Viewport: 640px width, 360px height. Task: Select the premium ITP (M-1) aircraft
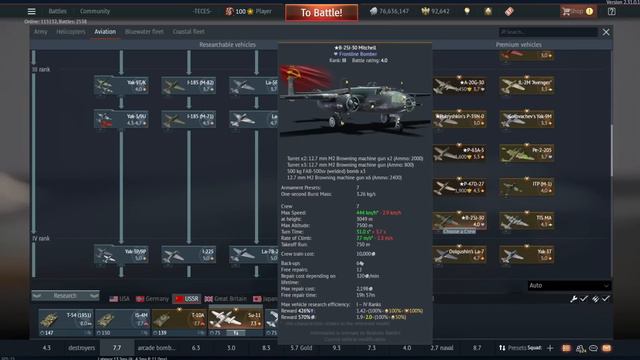point(527,187)
